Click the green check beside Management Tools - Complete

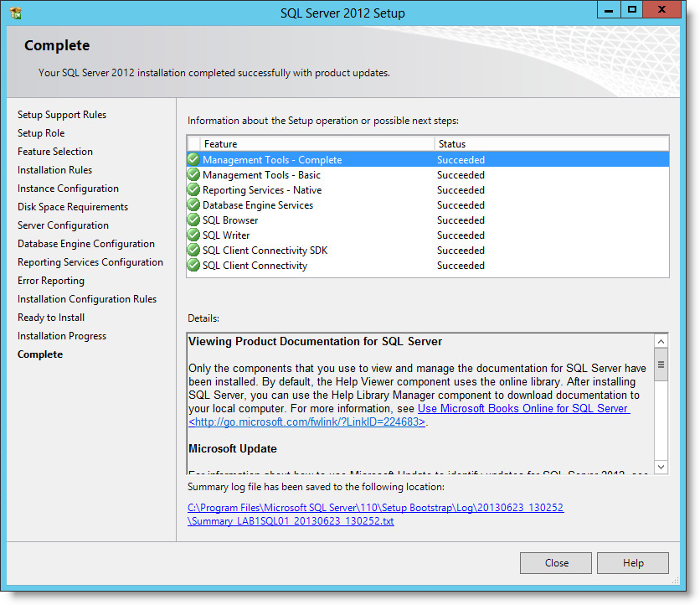(x=193, y=159)
